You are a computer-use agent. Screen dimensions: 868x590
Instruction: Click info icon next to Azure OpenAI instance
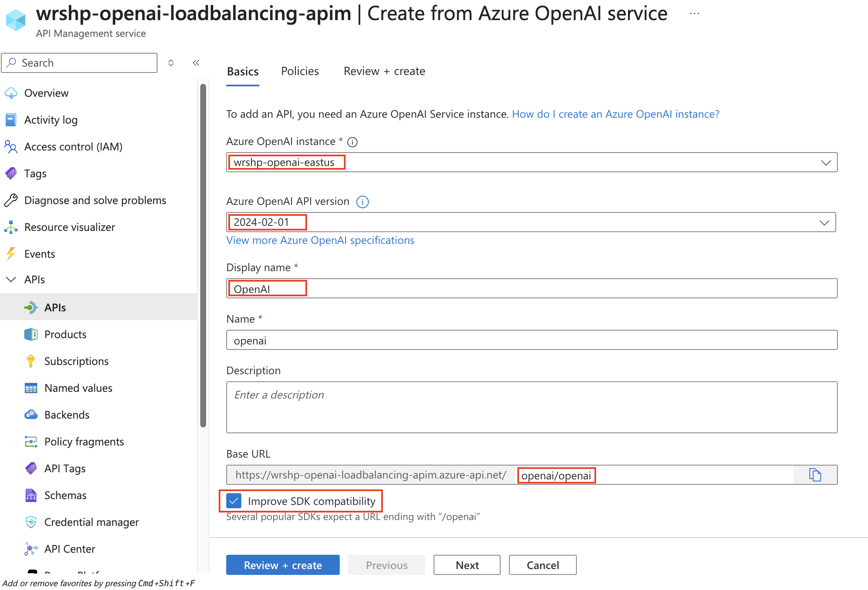point(353,142)
